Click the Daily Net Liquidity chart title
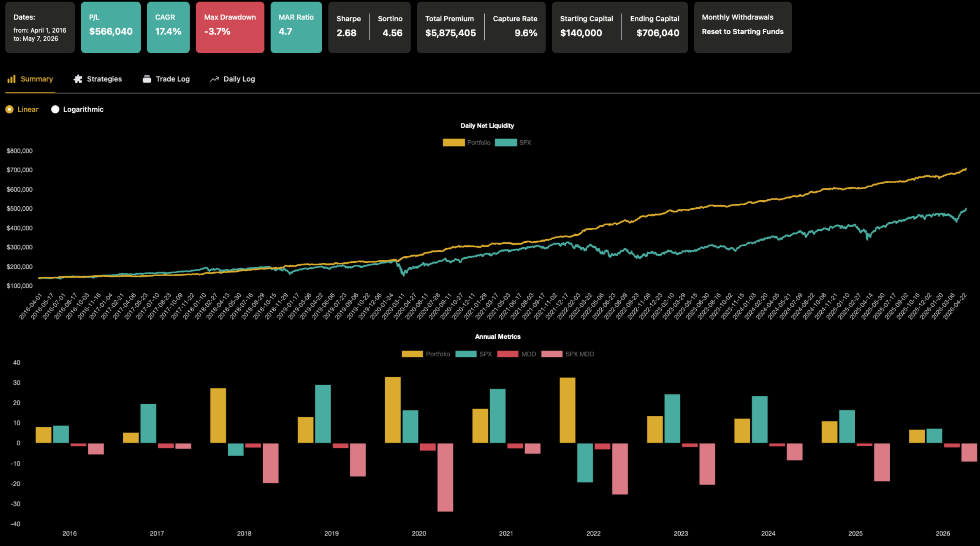This screenshot has width=980, height=546. (x=487, y=126)
